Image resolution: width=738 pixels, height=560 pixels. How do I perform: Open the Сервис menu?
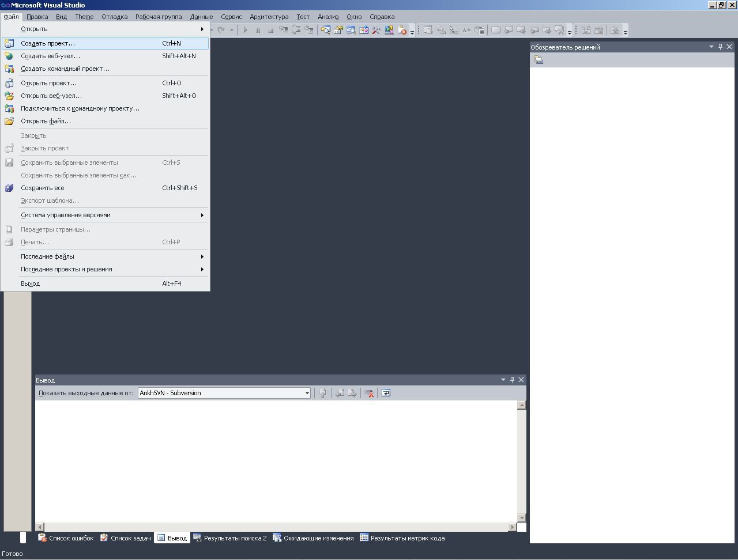[231, 17]
